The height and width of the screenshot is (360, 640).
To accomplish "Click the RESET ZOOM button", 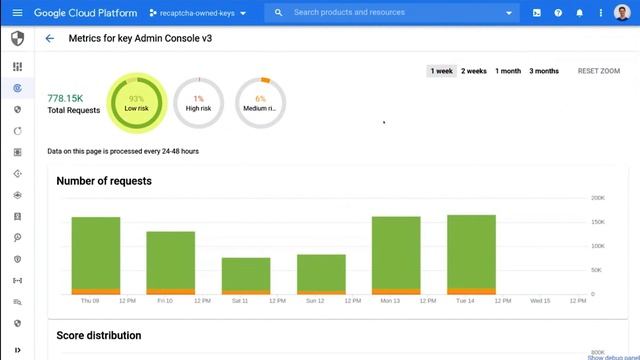I will (x=599, y=71).
